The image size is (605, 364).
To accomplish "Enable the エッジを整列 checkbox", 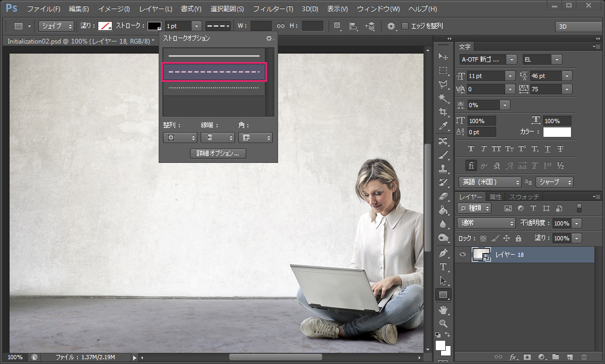I will [x=405, y=26].
